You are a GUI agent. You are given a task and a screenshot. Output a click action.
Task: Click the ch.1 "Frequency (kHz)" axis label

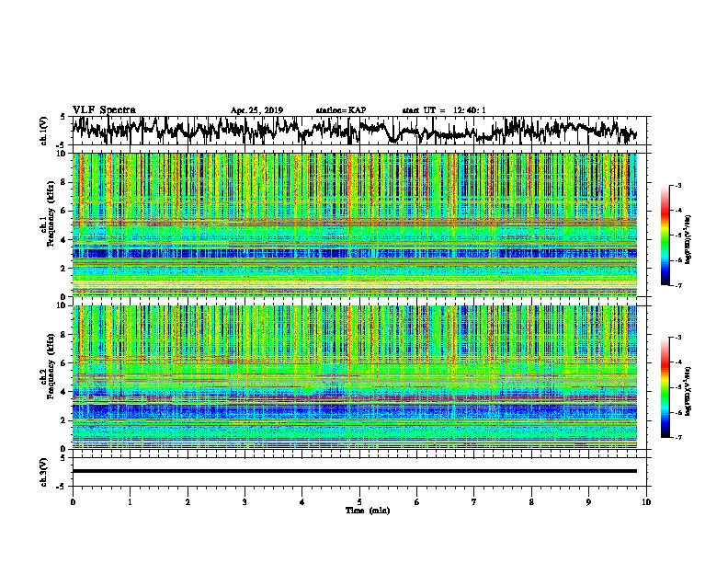click(x=51, y=213)
